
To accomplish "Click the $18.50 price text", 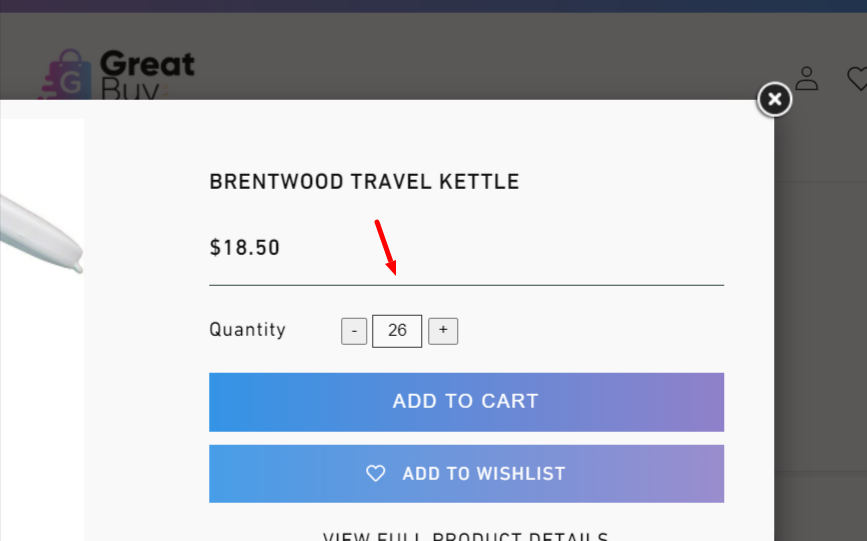I will tap(245, 247).
